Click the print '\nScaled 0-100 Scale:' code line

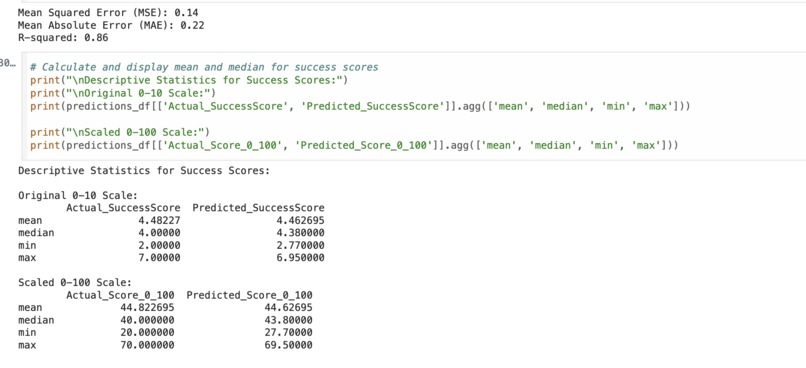[x=120, y=133]
